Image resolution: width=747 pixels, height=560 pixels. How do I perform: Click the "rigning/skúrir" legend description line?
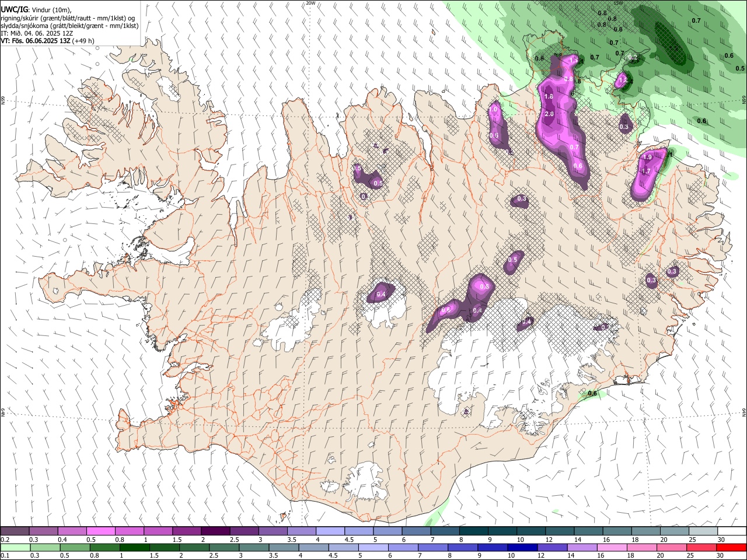point(69,18)
